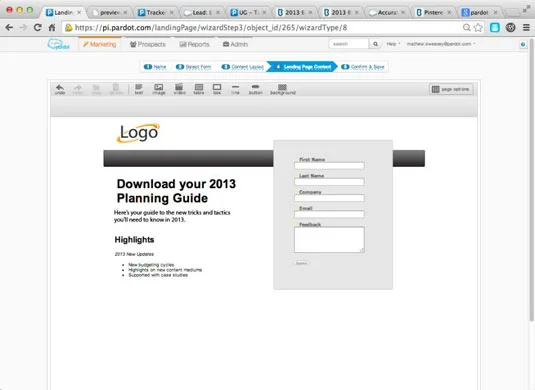Switch to the pardot Google search tab
The height and width of the screenshot is (390, 535).
[x=479, y=13]
